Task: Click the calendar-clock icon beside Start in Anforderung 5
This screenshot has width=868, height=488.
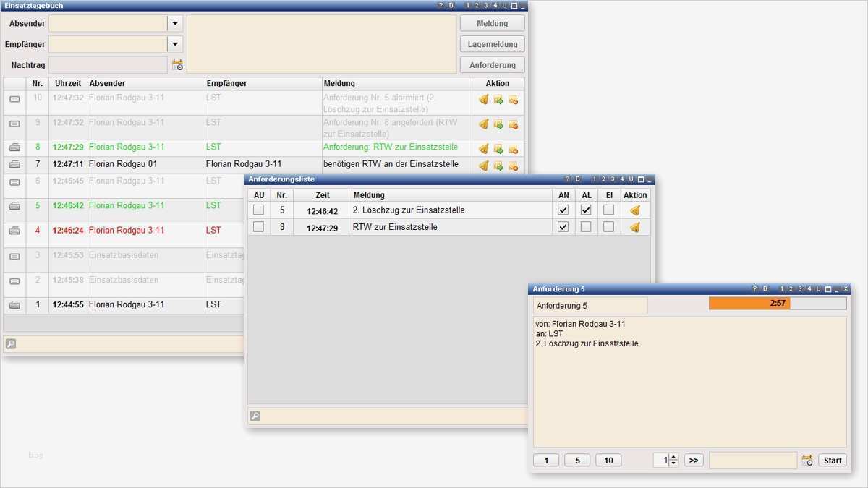Action: click(807, 461)
